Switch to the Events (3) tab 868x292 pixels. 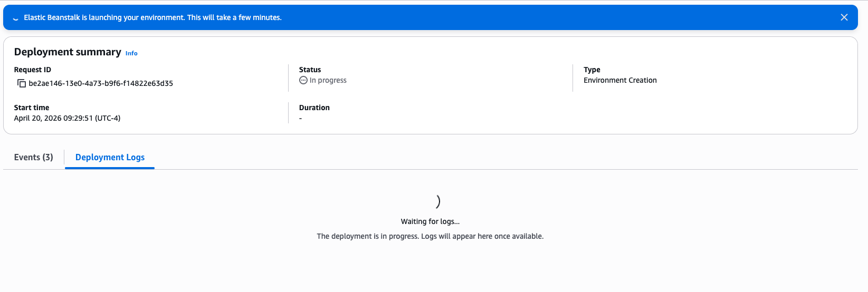coord(34,157)
